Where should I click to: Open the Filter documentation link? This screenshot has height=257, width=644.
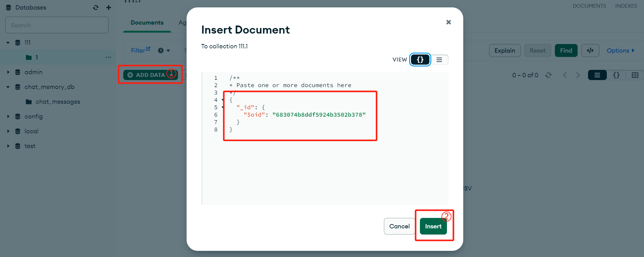pyautogui.click(x=140, y=50)
